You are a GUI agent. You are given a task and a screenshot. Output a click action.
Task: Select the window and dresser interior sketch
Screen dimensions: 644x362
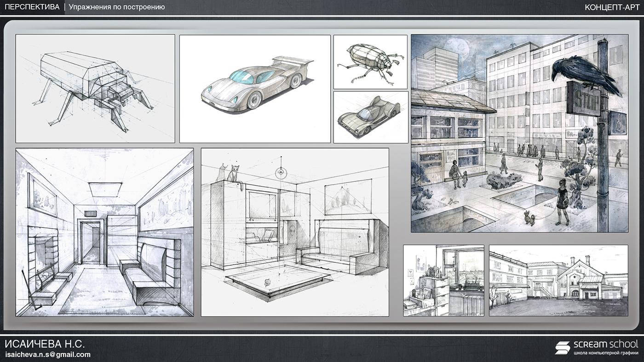tap(443, 280)
